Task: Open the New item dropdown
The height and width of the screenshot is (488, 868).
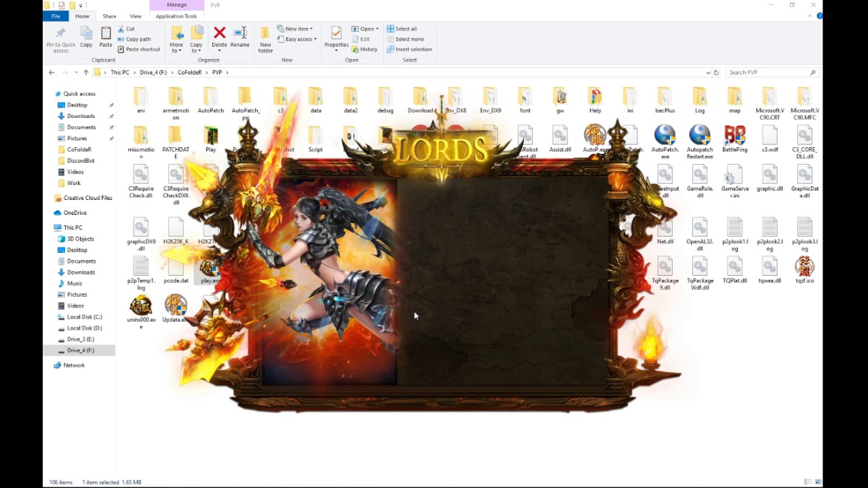Action: point(295,29)
